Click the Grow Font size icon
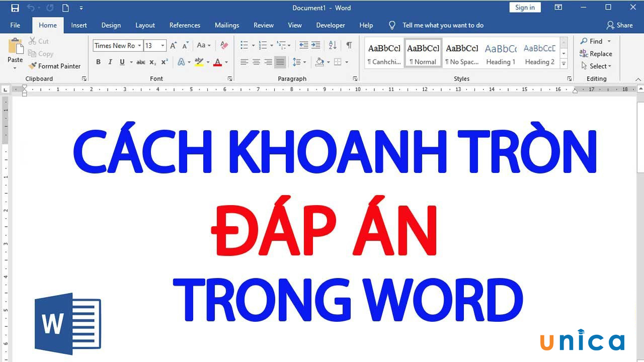Viewport: 644px width, 362px height. pos(173,45)
